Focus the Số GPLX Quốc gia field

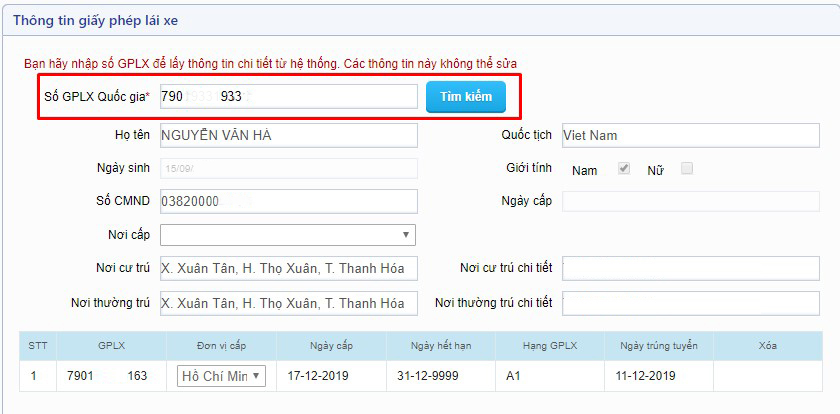click(x=287, y=97)
